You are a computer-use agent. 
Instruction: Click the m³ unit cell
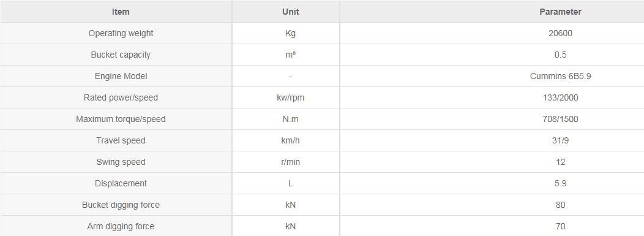pyautogui.click(x=290, y=55)
